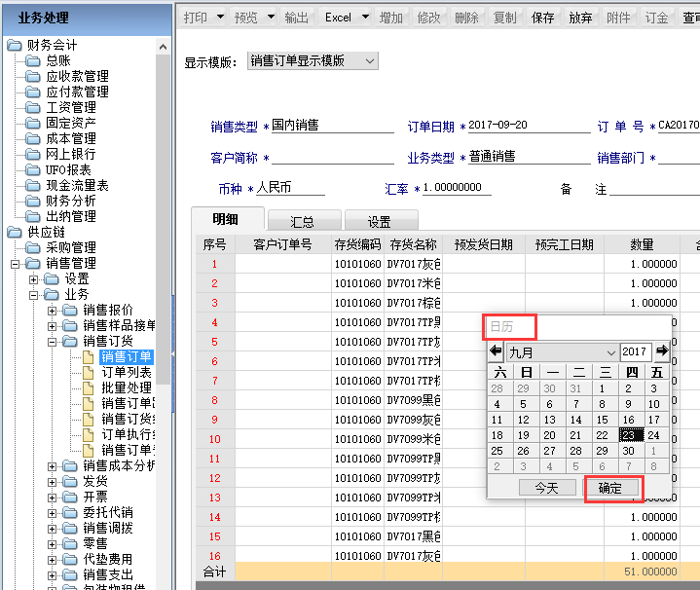The height and width of the screenshot is (590, 700).
Task: Click the 出纳管理 folder icon
Action: click(x=32, y=216)
